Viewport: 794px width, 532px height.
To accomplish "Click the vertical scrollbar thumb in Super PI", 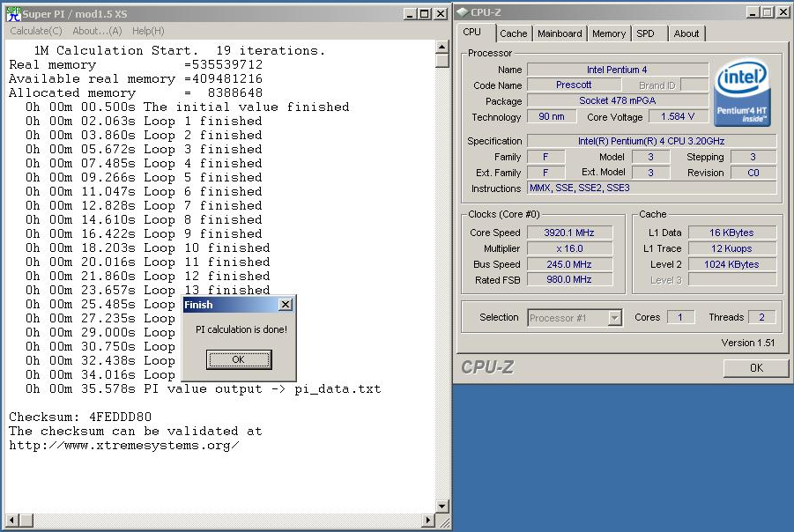I will (x=442, y=61).
